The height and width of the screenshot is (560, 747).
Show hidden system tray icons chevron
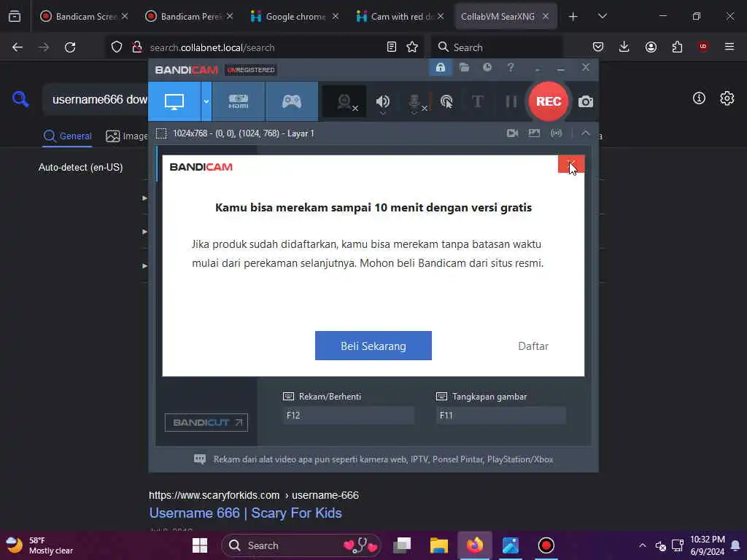[642, 545]
